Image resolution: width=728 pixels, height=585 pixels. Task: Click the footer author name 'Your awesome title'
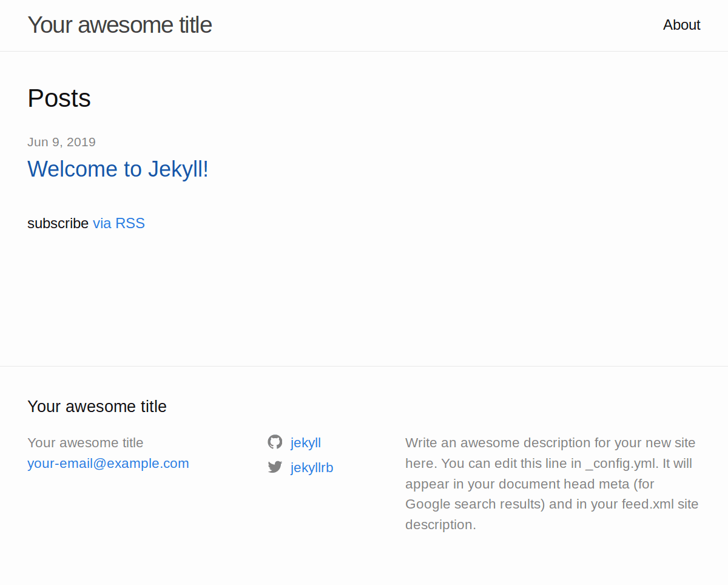(85, 442)
